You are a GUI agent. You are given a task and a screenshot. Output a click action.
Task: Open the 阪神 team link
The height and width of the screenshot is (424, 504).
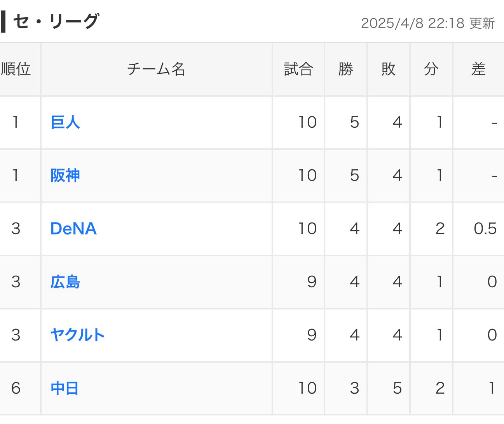click(65, 176)
